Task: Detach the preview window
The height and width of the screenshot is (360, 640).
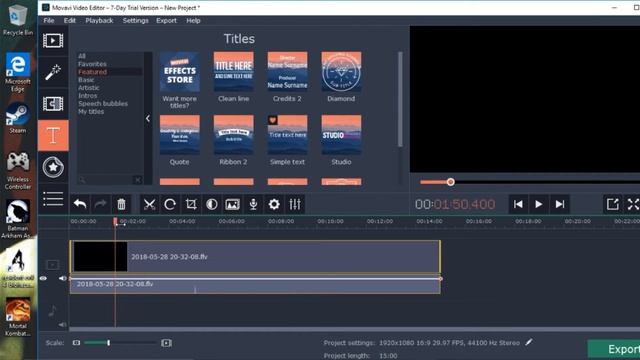Action: (612, 204)
